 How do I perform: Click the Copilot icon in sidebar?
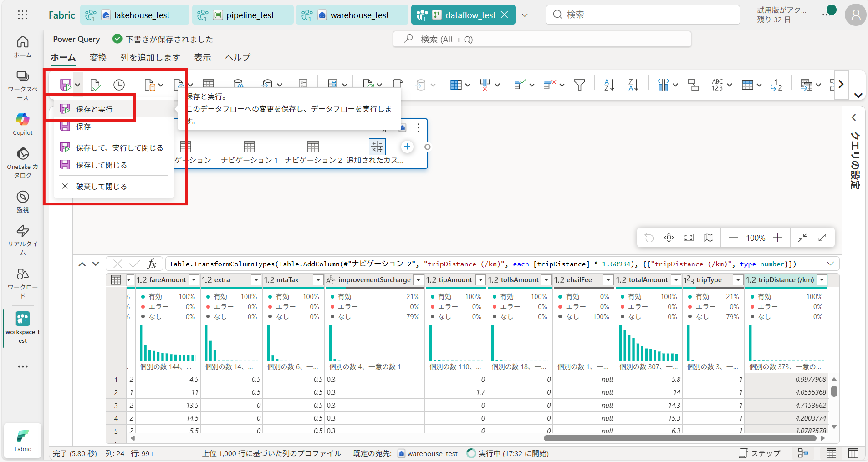tap(23, 120)
